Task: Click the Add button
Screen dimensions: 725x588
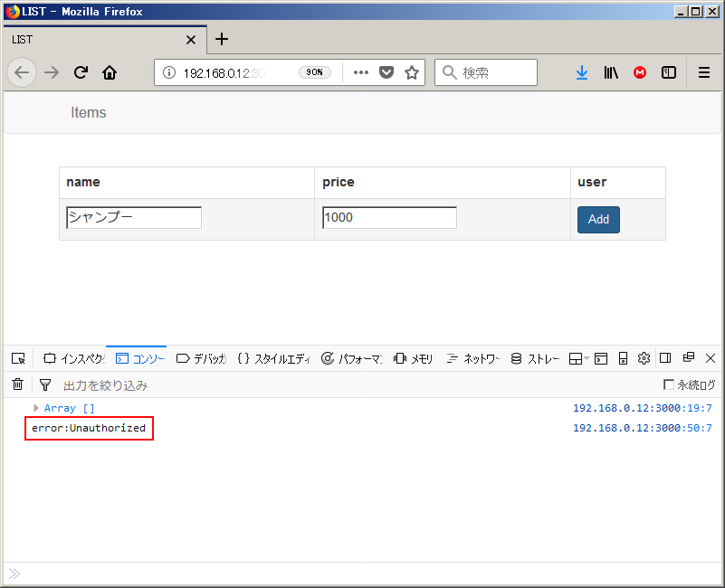Action: 598,219
